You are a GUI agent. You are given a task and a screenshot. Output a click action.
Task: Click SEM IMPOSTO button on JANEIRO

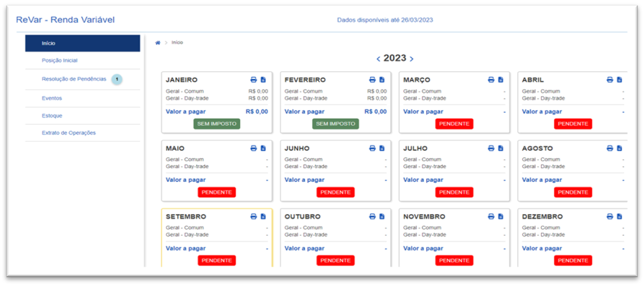[217, 124]
